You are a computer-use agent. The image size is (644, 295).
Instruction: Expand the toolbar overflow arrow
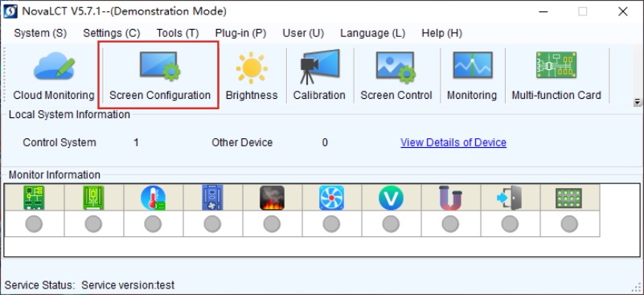[637, 101]
